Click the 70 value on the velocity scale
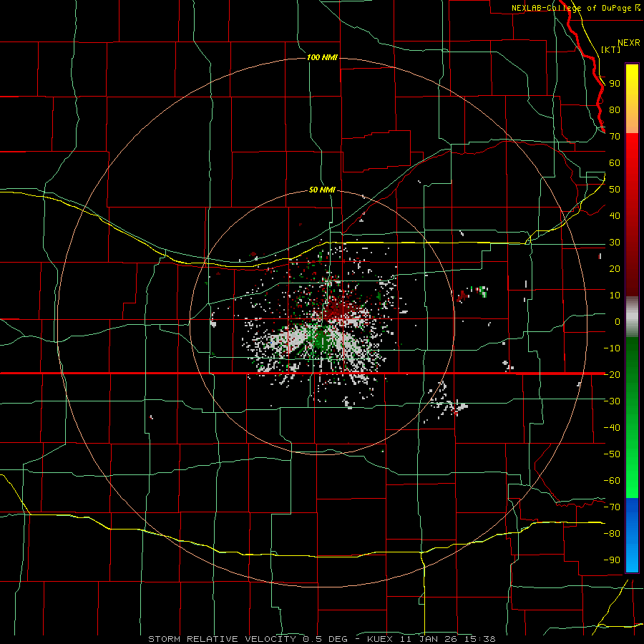This screenshot has width=644, height=644. coord(615,137)
